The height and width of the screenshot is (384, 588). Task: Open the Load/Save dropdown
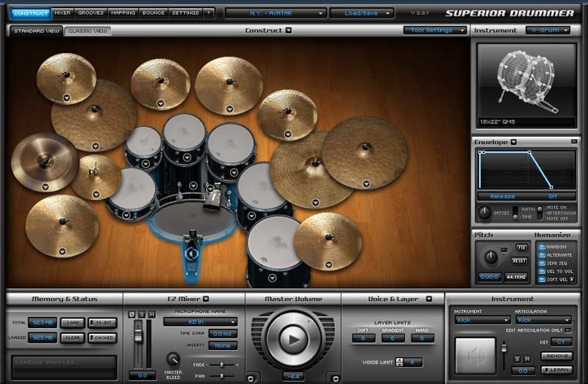[x=362, y=13]
